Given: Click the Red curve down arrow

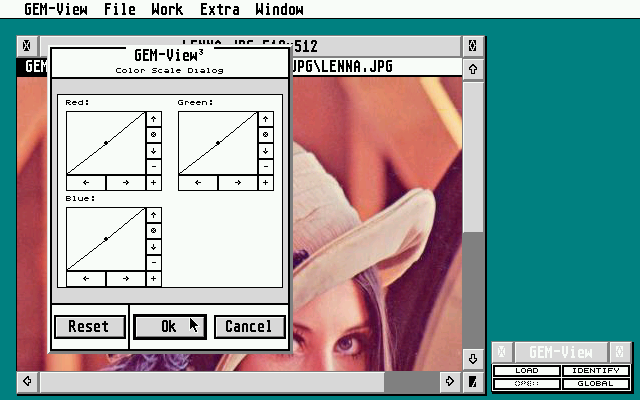Looking at the screenshot, I should (x=153, y=151).
